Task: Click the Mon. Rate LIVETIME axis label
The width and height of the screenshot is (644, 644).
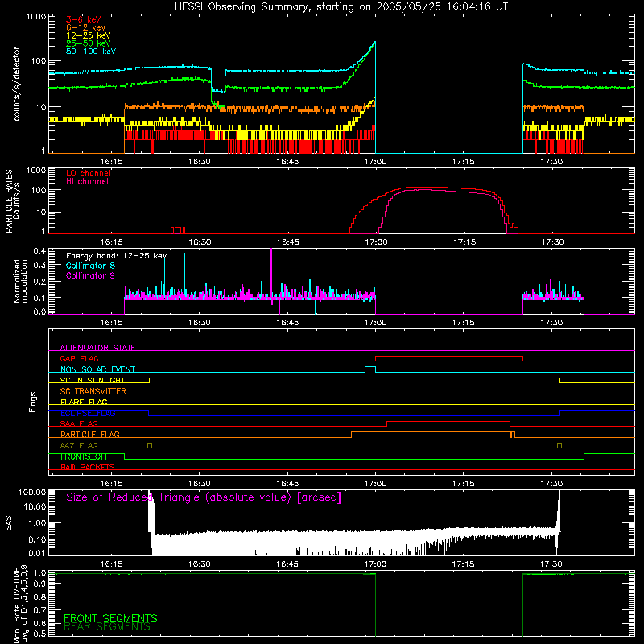Action: pyautogui.click(x=20, y=605)
